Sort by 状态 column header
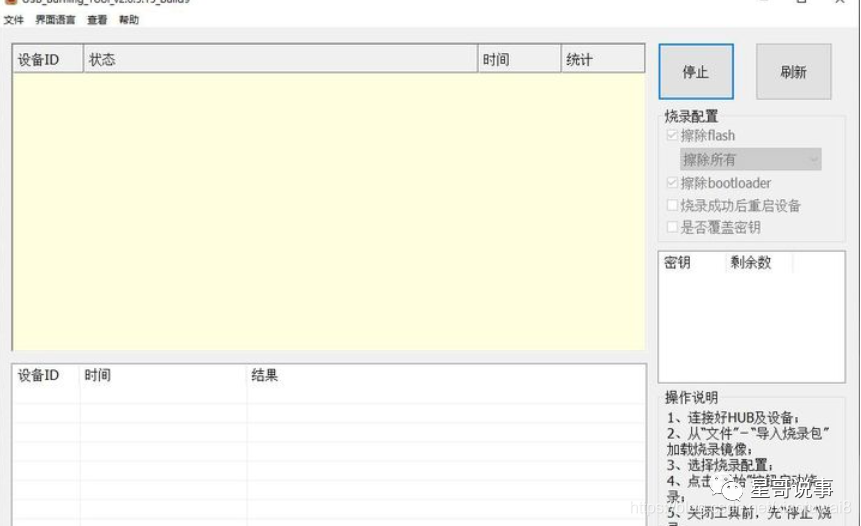Viewport: 861px width, 526px height. pos(280,60)
